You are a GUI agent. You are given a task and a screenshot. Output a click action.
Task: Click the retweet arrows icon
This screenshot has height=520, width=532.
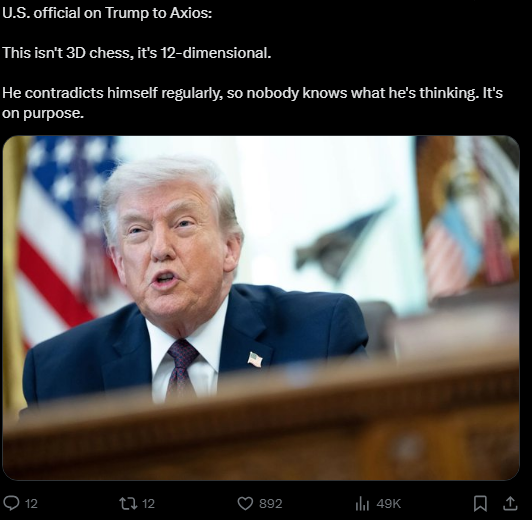click(128, 503)
